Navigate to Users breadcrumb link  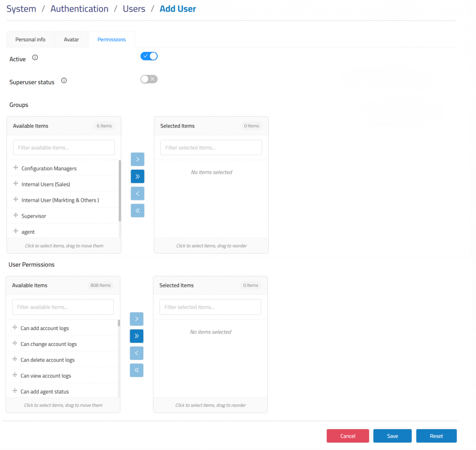coord(134,9)
